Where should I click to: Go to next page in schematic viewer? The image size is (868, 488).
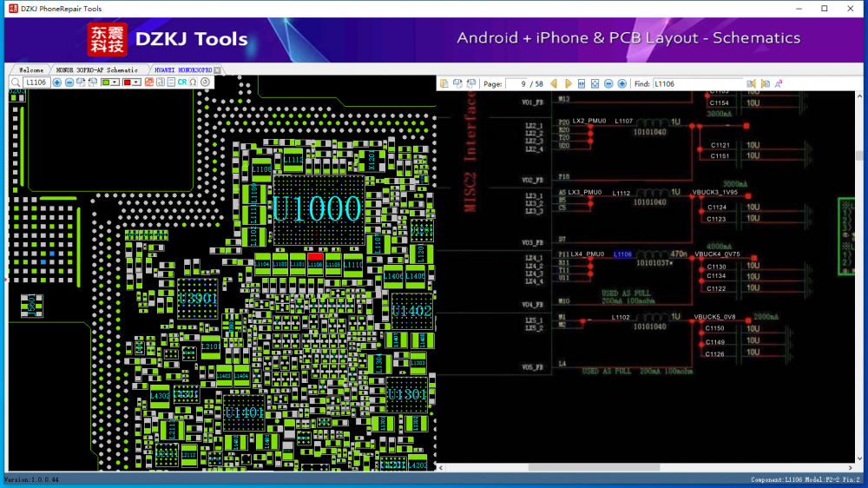coord(569,83)
